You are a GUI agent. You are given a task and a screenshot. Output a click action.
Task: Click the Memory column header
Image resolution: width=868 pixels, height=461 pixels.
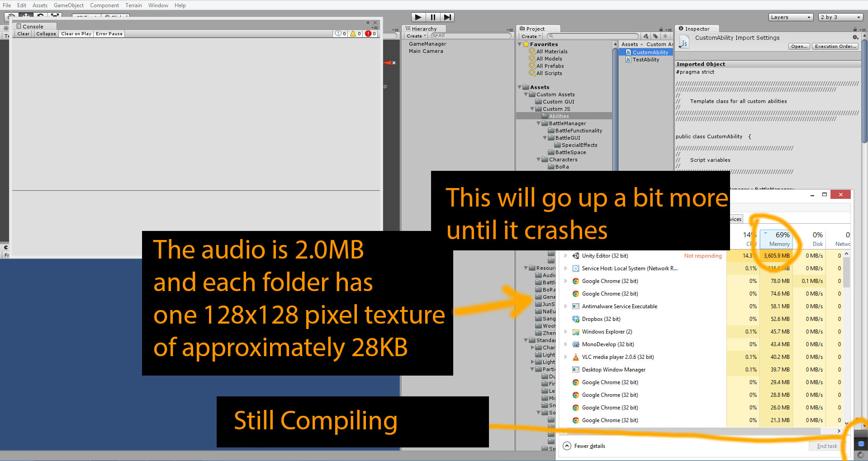coord(776,239)
